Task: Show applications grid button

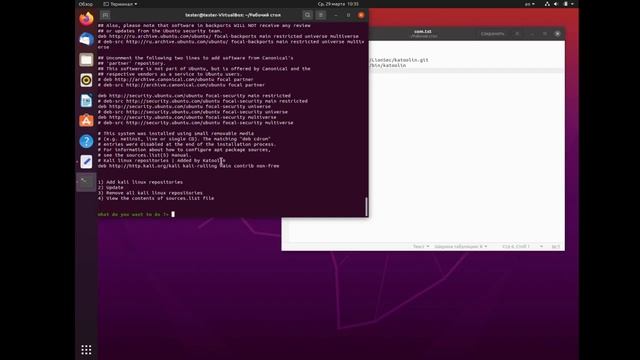Action: click(x=86, y=350)
